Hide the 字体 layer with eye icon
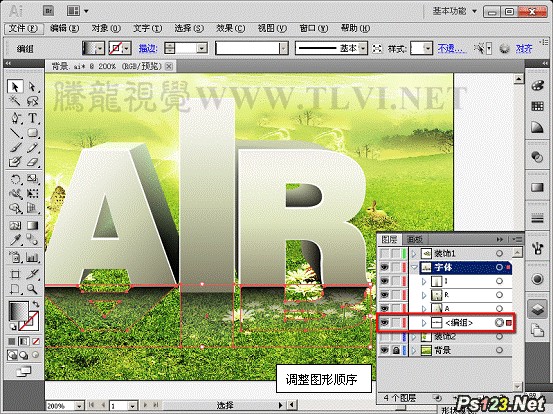Screen dimensions: 553x414 click(384, 268)
